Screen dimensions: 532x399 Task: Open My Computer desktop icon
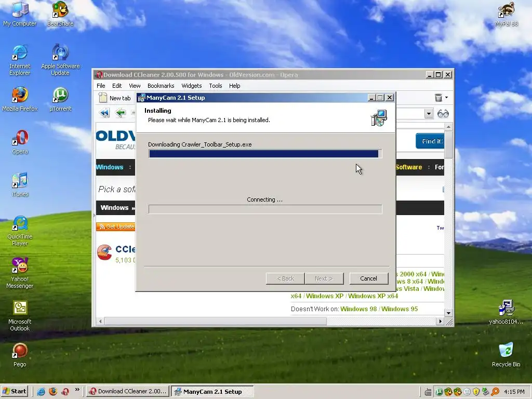pos(20,14)
